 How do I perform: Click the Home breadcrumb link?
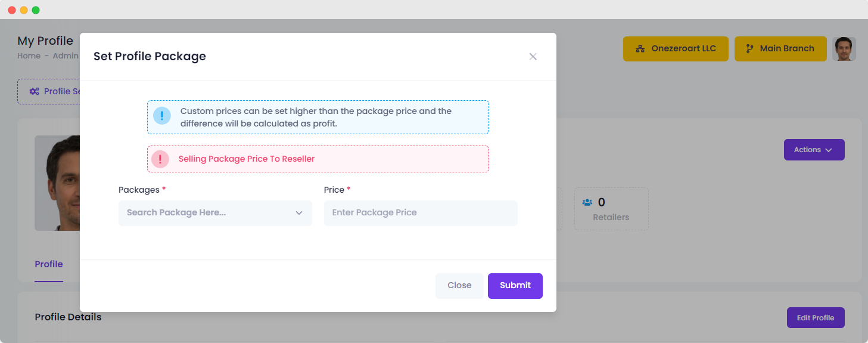point(29,56)
